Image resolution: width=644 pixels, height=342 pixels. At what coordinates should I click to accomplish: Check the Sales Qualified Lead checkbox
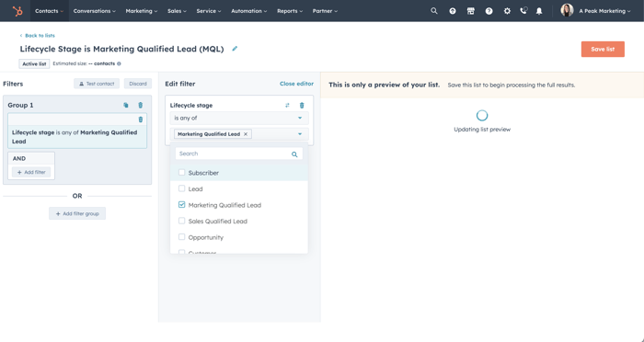coord(181,221)
